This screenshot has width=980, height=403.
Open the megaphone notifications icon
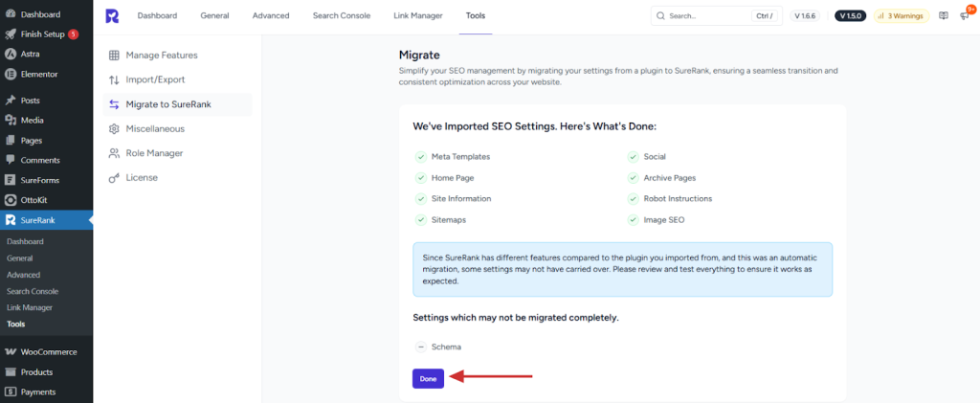[x=965, y=16]
